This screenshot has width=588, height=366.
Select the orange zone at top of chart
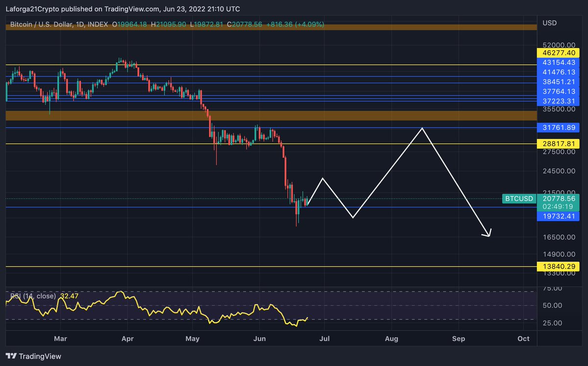[x=271, y=27]
